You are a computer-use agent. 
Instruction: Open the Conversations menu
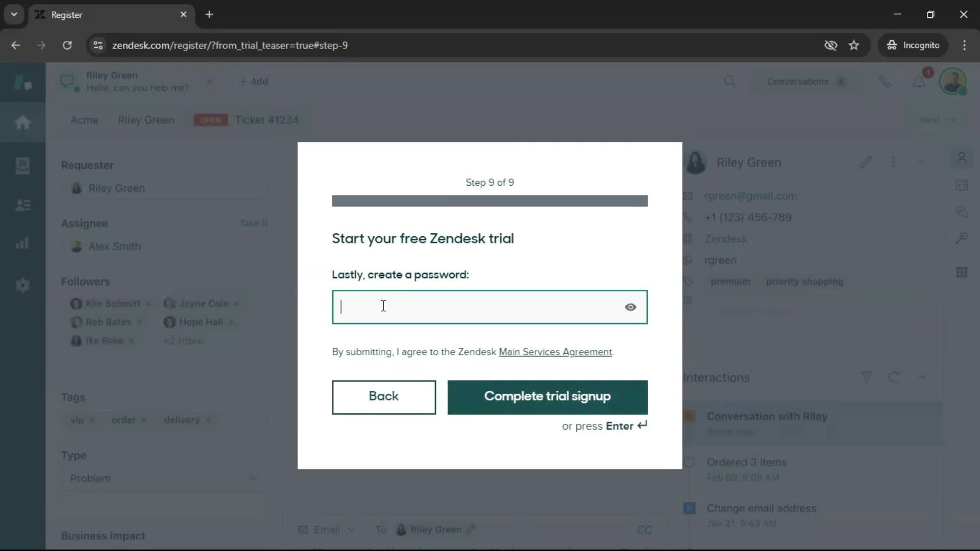click(806, 82)
